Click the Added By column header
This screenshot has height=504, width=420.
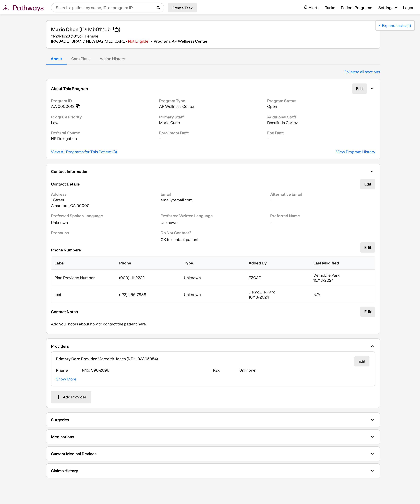point(257,263)
